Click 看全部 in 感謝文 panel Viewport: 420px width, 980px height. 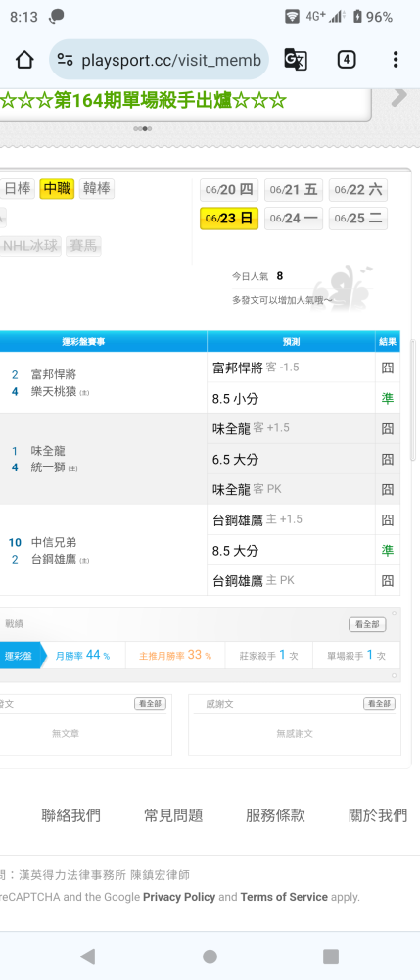pyautogui.click(x=380, y=703)
